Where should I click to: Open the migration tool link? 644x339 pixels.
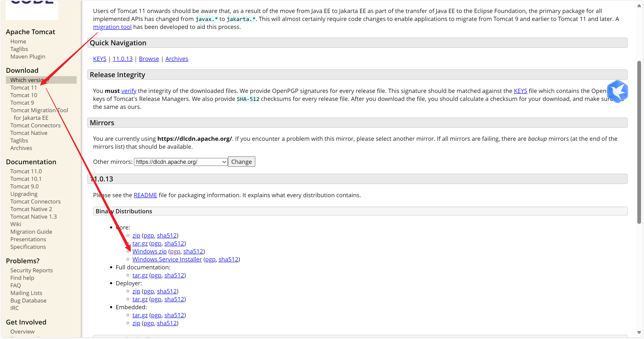point(112,27)
